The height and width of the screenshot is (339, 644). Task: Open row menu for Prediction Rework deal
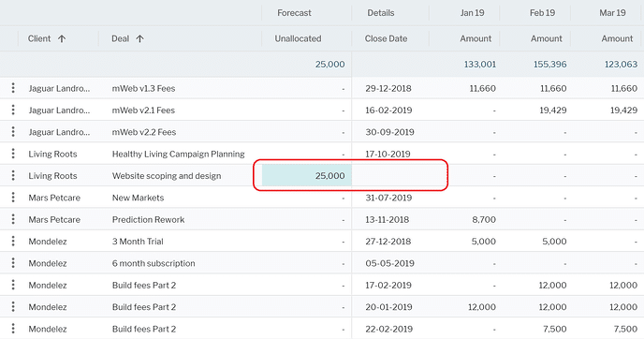[13, 219]
